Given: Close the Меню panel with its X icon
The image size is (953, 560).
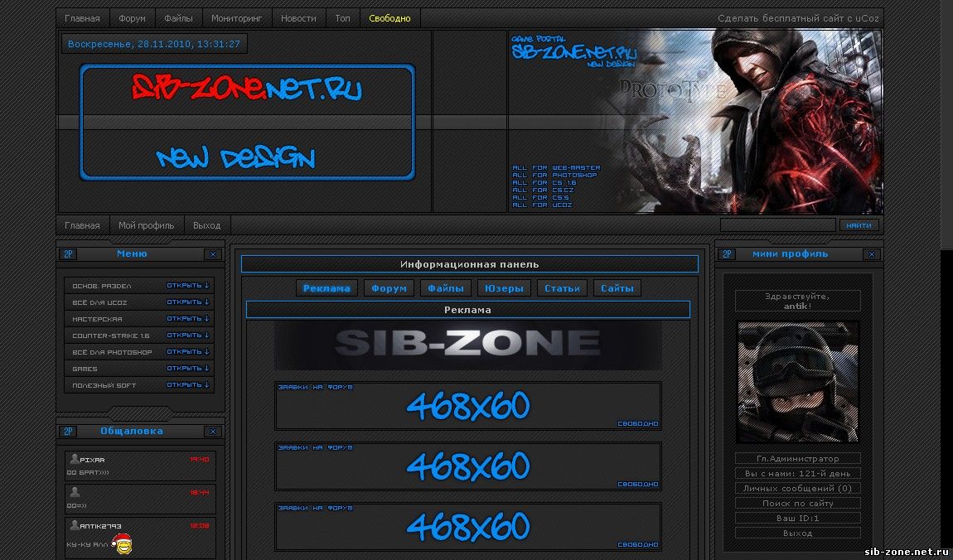Looking at the screenshot, I should point(213,254).
